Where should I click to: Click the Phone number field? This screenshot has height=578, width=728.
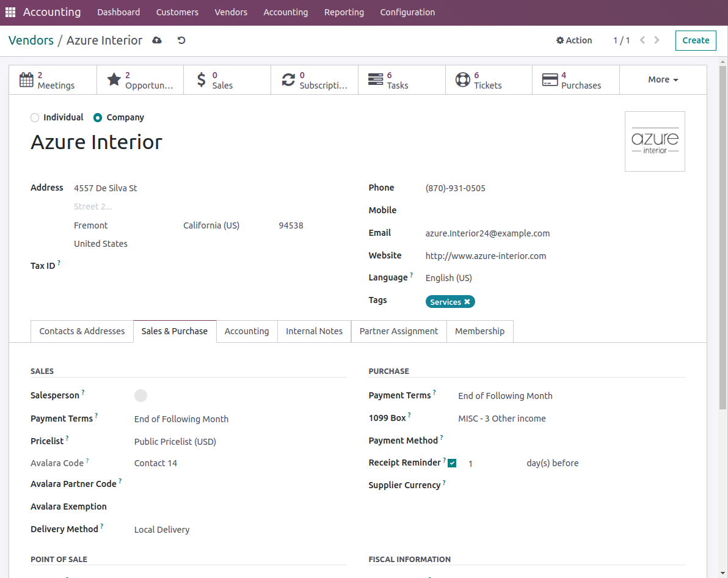click(456, 188)
